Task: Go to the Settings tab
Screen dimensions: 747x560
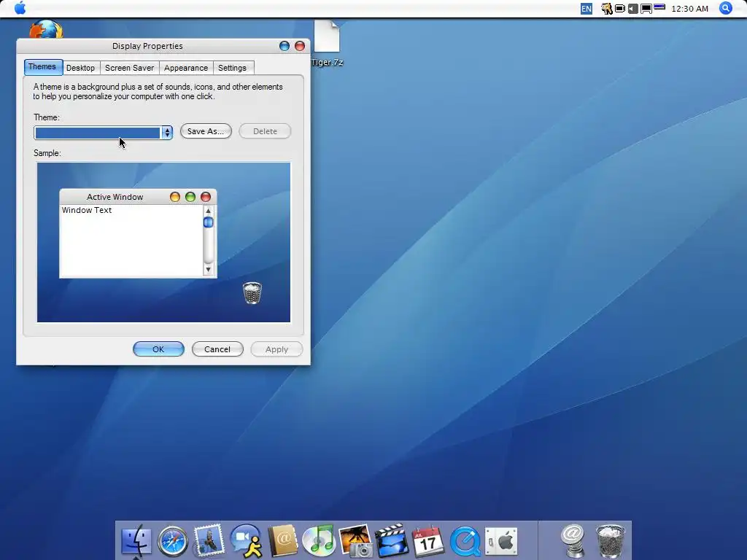Action: (x=233, y=68)
